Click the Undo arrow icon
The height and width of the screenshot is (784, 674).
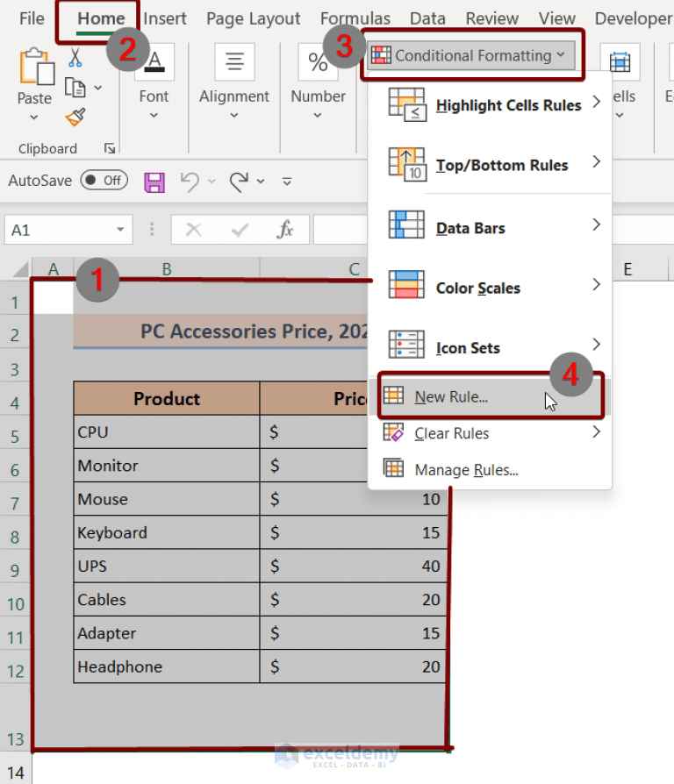[190, 182]
